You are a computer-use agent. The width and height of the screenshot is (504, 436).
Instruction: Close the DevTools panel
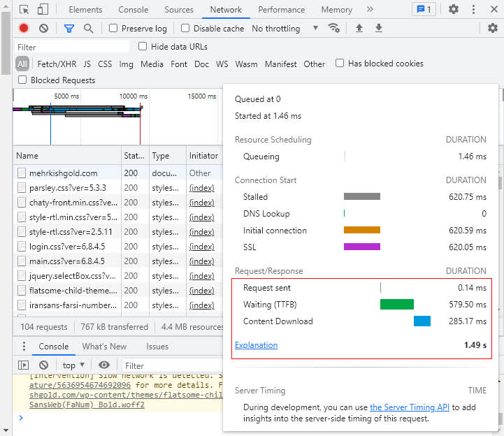click(x=494, y=9)
